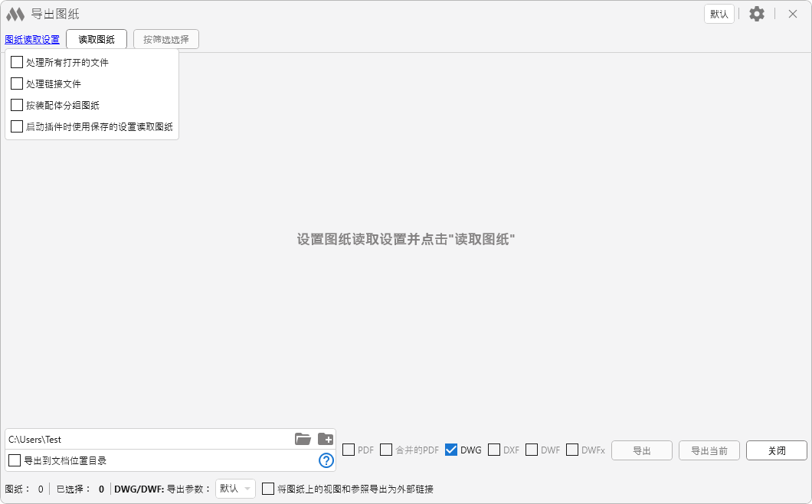Image resolution: width=812 pixels, height=504 pixels.
Task: Check 按装配体分組图纸 option
Action: tap(17, 105)
